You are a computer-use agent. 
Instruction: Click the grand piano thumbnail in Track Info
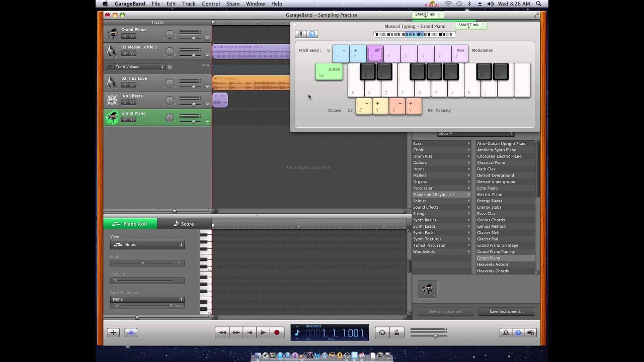[x=427, y=289]
